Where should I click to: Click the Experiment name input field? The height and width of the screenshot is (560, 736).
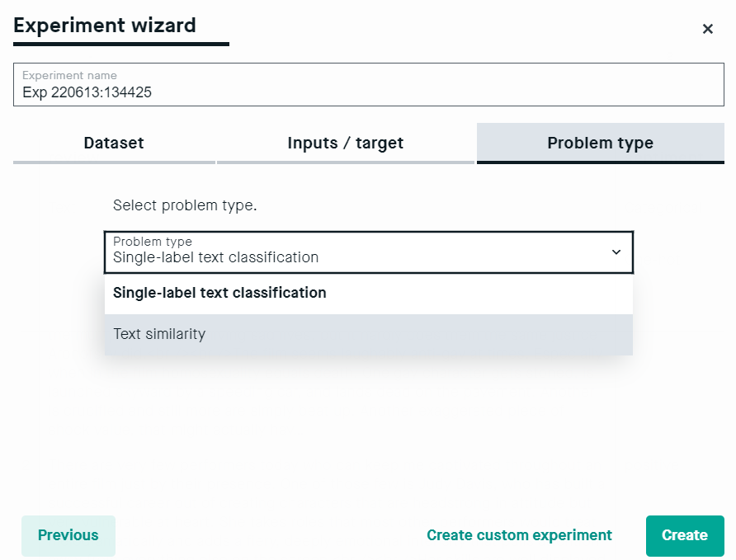[369, 84]
